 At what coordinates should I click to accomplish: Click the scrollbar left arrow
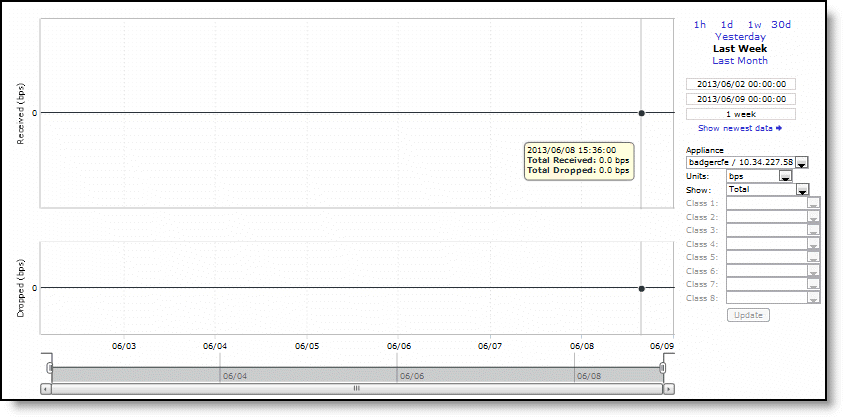pyautogui.click(x=45, y=388)
